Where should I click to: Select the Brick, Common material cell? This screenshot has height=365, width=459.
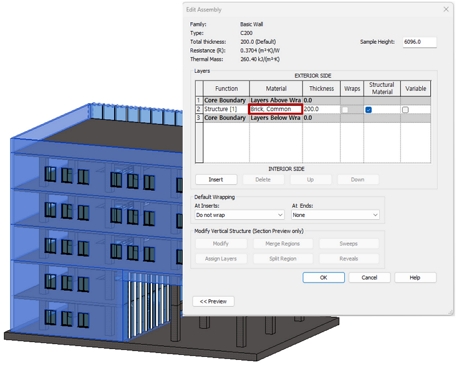click(276, 109)
